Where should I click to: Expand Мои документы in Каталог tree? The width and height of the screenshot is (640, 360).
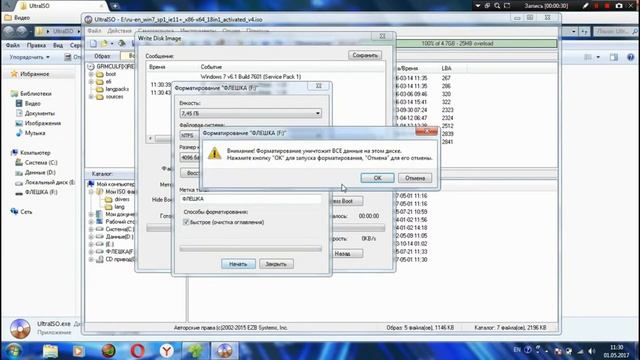[91, 214]
